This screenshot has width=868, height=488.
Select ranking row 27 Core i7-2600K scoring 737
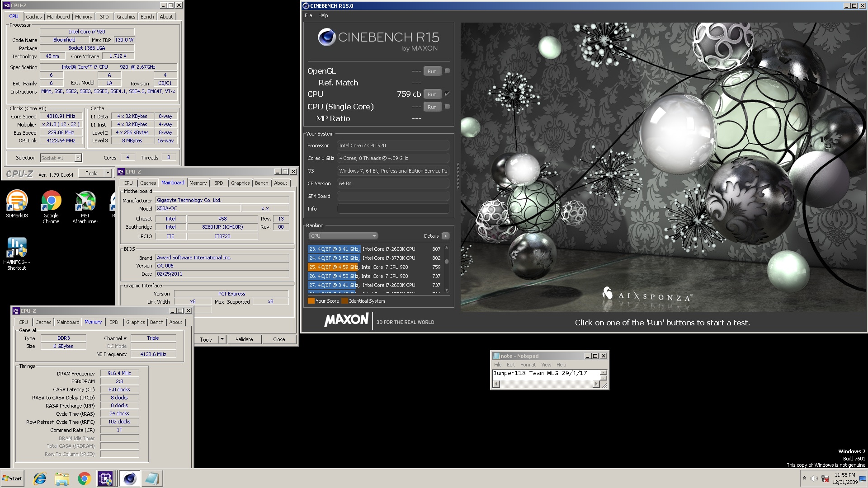[374, 285]
